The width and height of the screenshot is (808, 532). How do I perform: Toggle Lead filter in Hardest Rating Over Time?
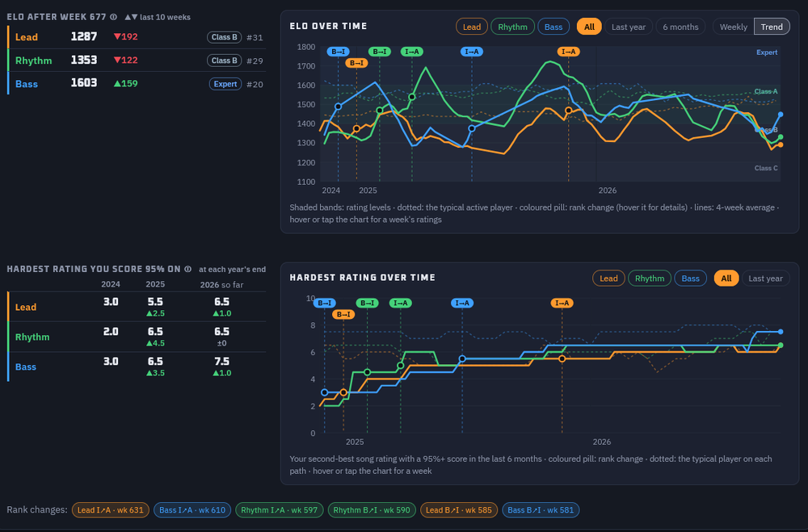point(608,278)
